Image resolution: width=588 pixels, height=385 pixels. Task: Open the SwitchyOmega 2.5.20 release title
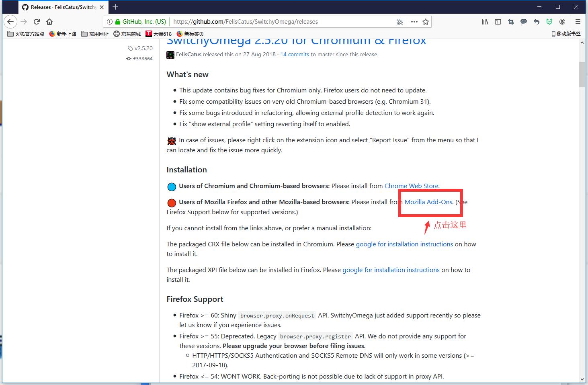coord(296,41)
